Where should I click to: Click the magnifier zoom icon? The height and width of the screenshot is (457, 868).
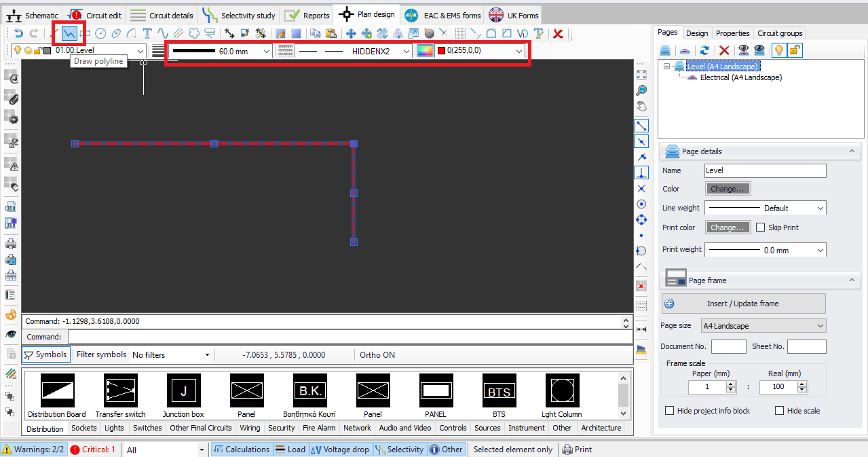click(641, 90)
